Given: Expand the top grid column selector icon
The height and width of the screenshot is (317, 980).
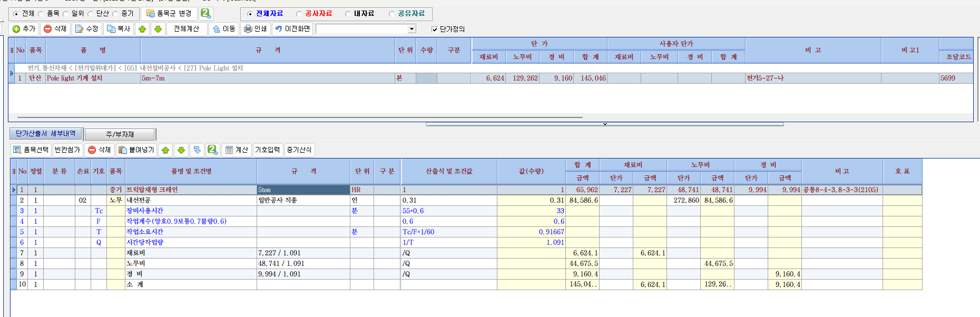Looking at the screenshot, I should (x=12, y=50).
